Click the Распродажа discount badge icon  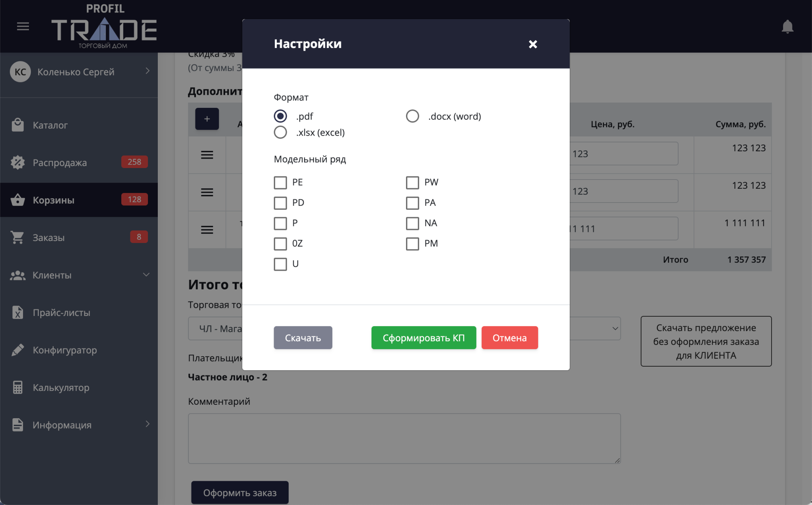click(17, 163)
